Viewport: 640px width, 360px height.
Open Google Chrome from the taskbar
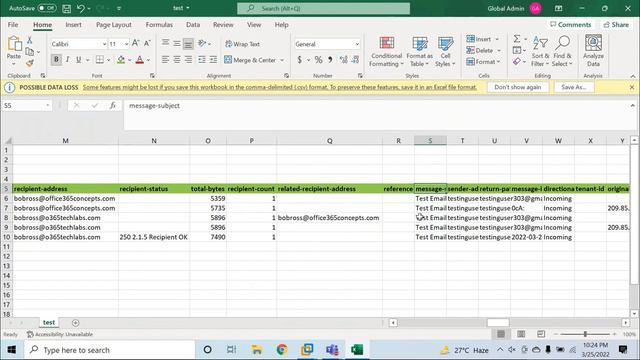coord(282,350)
